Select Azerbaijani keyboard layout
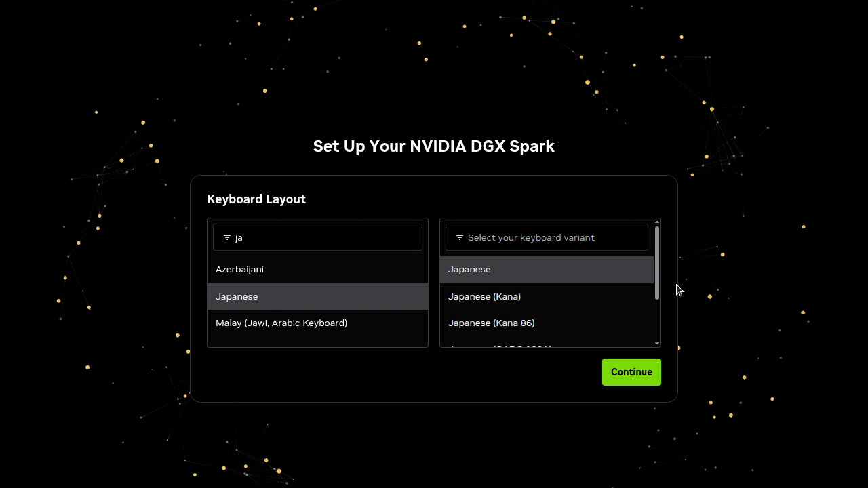 317,270
